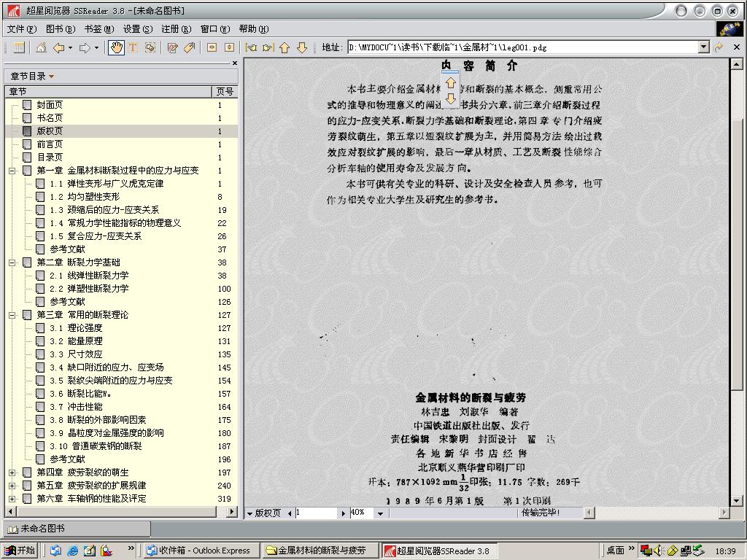
Task: Click the Windows 开始 start button
Action: click(20, 551)
